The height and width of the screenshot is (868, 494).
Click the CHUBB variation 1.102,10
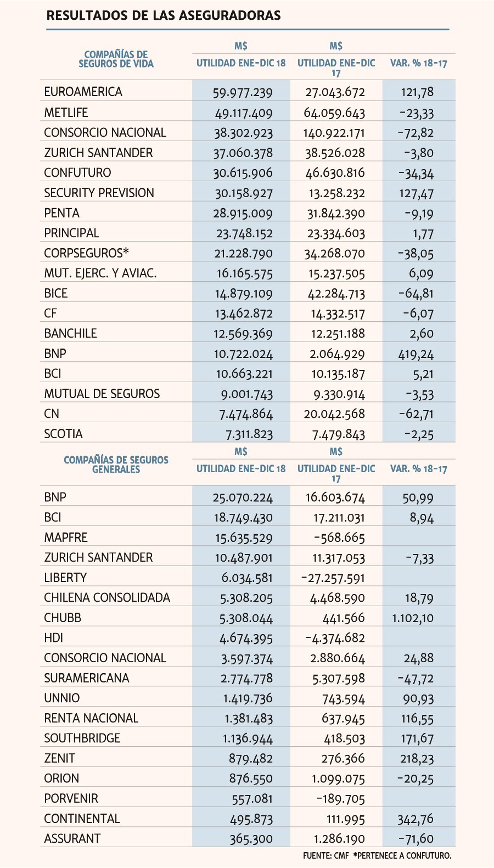click(412, 618)
